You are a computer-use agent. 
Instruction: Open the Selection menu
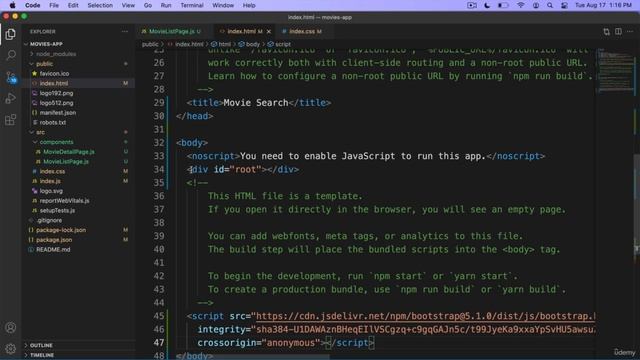tap(100, 5)
